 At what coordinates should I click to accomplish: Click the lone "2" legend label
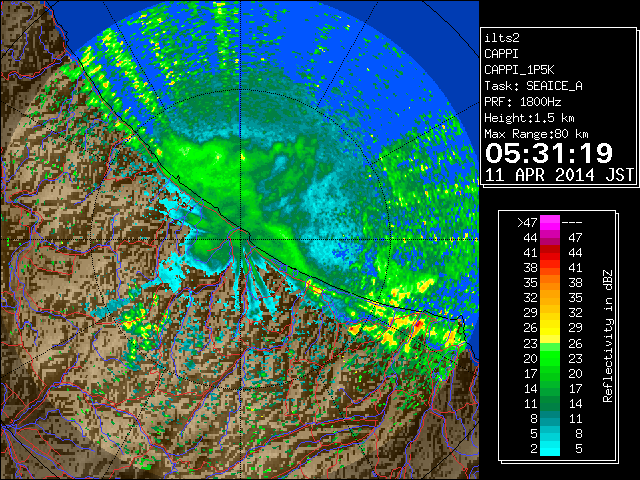pyautogui.click(x=534, y=448)
